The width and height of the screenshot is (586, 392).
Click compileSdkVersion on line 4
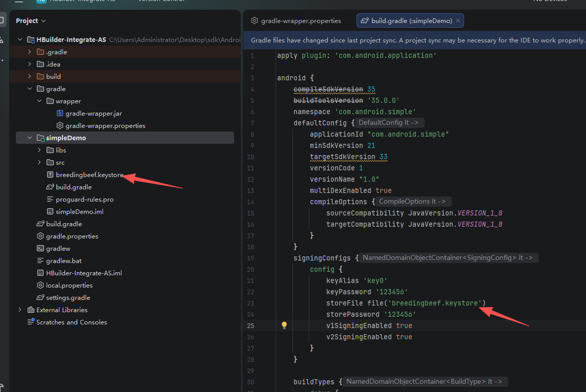(328, 89)
